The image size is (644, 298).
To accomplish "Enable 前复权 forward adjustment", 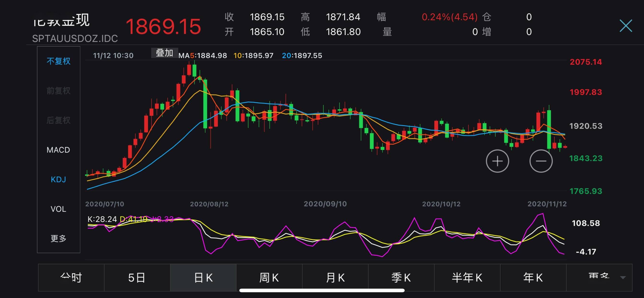I will 58,90.
